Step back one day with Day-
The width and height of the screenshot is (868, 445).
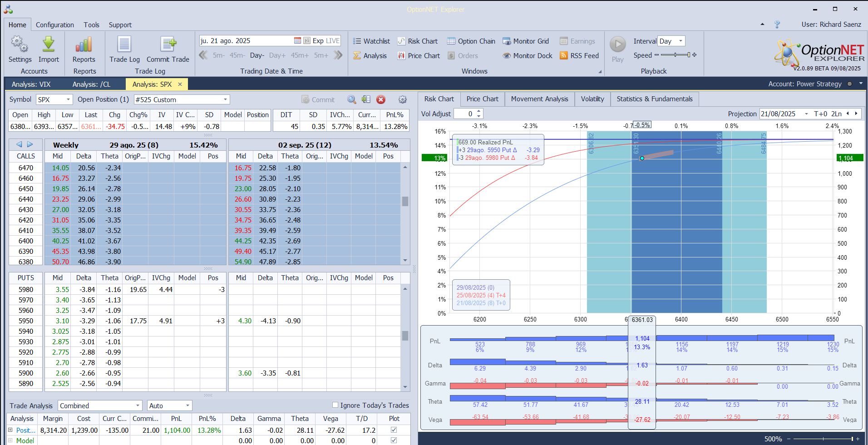[x=257, y=55]
